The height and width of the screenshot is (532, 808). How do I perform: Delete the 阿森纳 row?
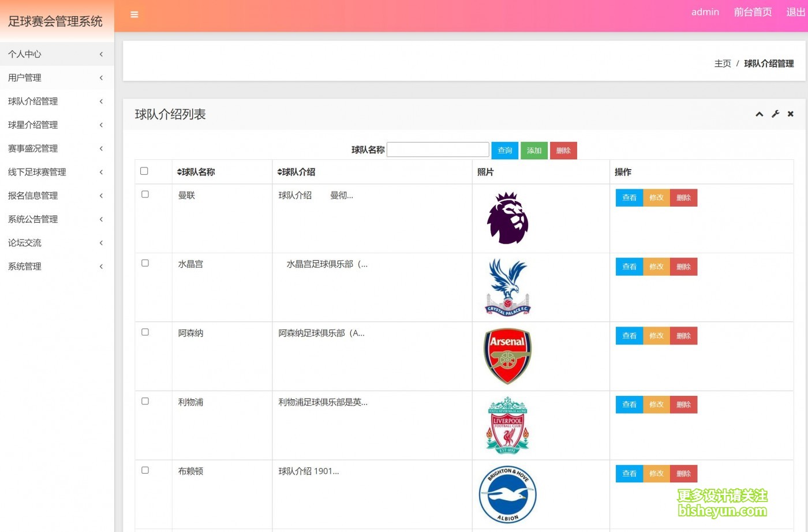[683, 335]
